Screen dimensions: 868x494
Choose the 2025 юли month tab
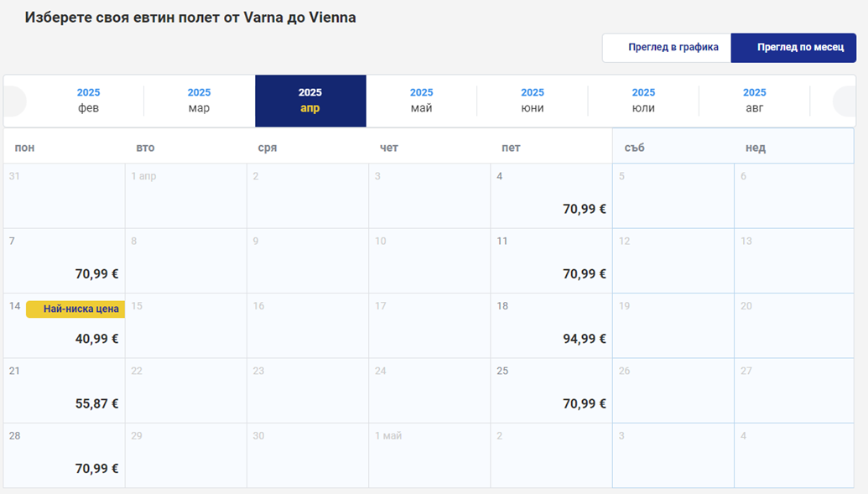pos(643,101)
